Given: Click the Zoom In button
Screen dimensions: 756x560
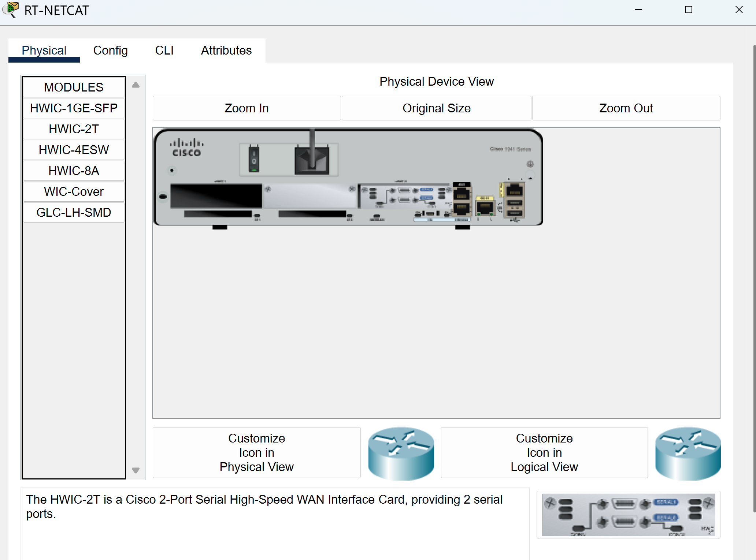Looking at the screenshot, I should [247, 108].
